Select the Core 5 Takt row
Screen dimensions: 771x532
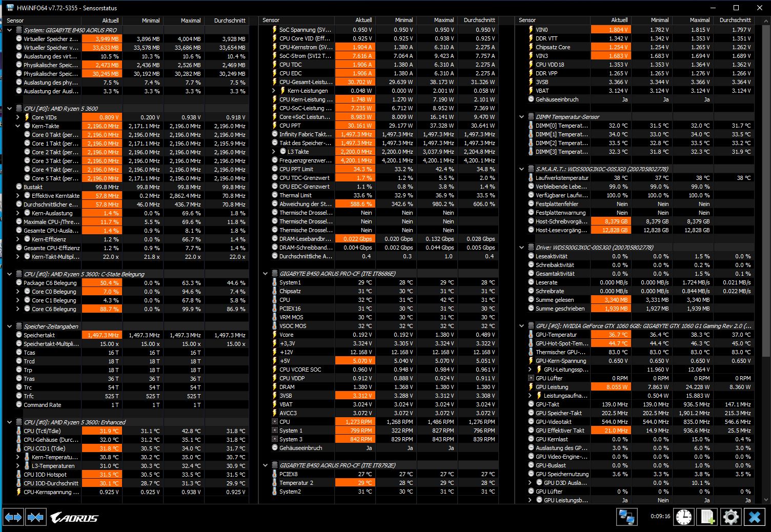[x=127, y=178]
